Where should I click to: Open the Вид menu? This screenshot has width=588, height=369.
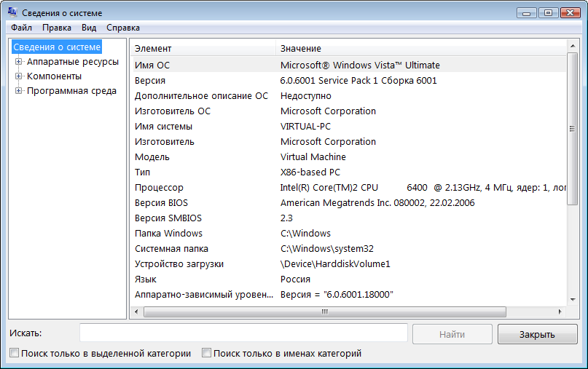89,28
